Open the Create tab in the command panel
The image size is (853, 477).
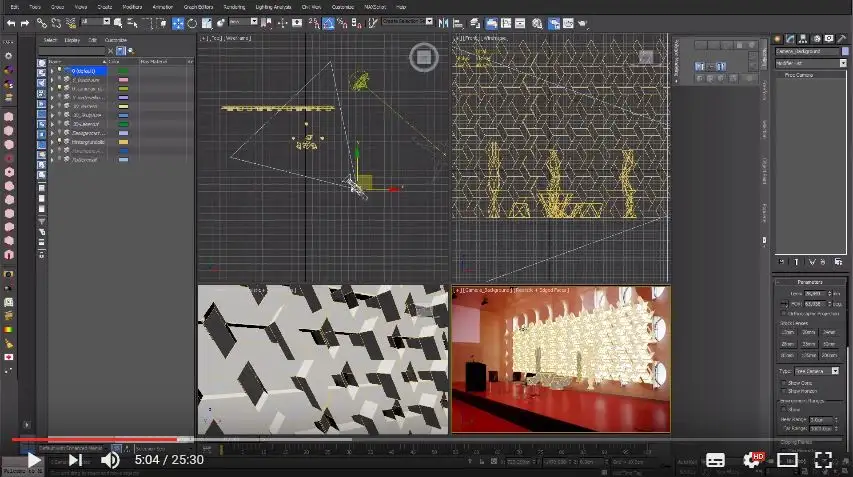tap(777, 39)
